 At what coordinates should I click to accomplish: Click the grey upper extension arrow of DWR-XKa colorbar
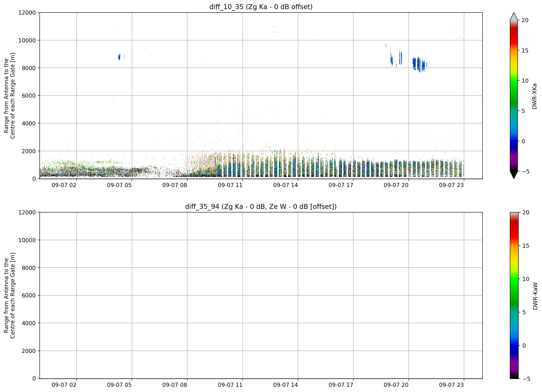(514, 16)
